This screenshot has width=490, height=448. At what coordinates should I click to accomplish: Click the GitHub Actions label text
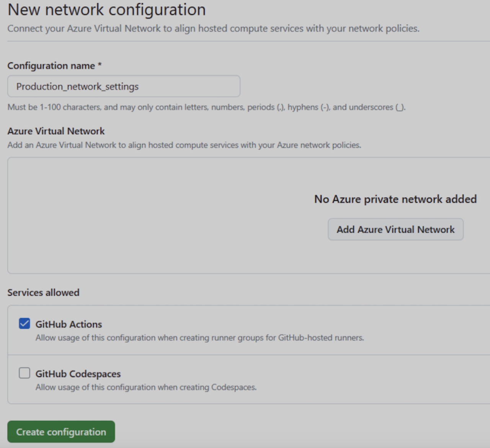pos(69,324)
